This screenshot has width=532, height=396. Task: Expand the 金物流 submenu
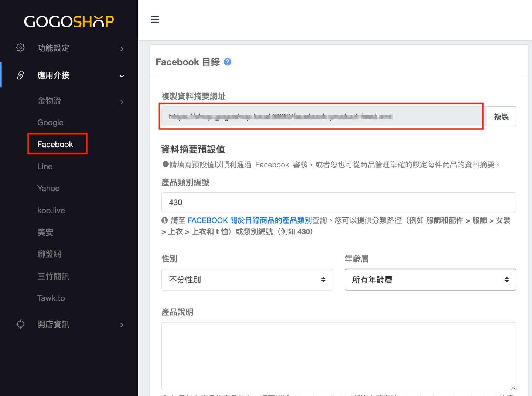pyautogui.click(x=122, y=102)
